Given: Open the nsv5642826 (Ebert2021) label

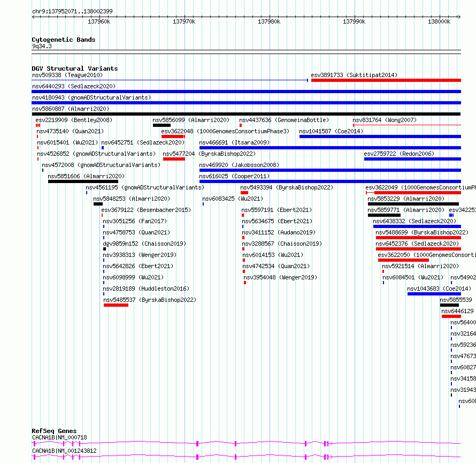Looking at the screenshot, I should 138,266.
